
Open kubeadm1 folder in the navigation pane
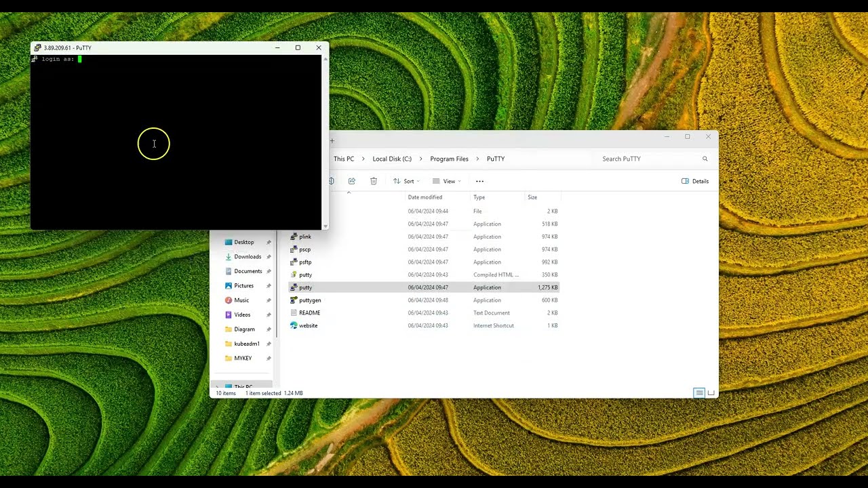pyautogui.click(x=247, y=344)
